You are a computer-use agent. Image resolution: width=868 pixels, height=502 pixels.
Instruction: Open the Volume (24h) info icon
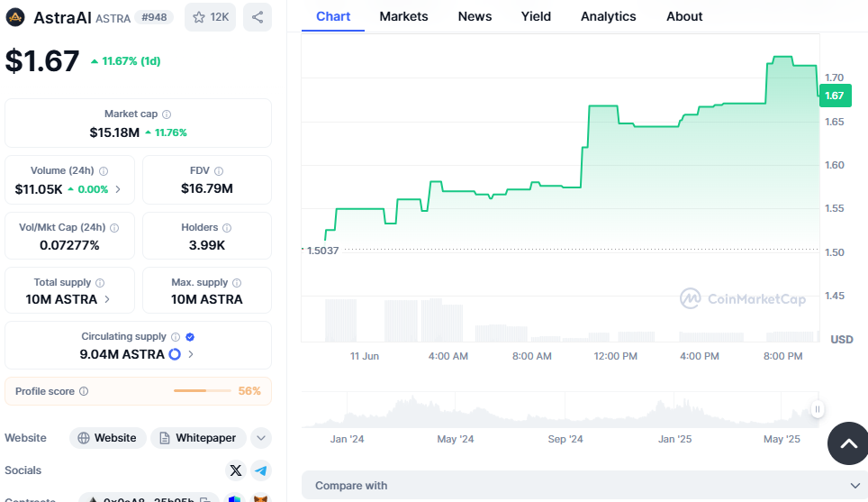[x=104, y=171]
